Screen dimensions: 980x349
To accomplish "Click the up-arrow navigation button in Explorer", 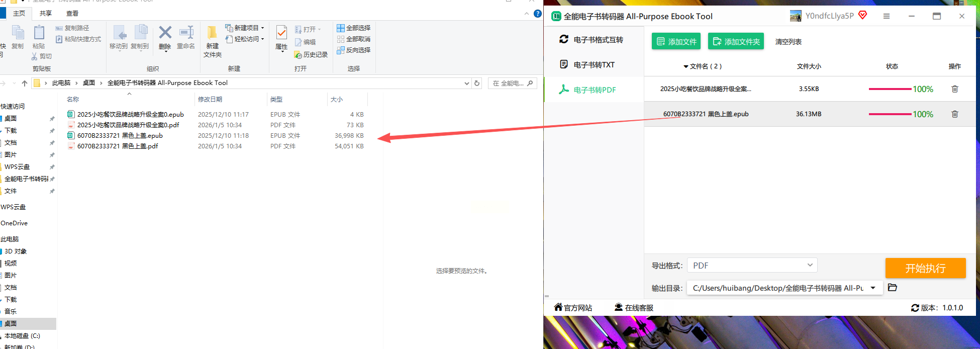I will pyautogui.click(x=25, y=83).
